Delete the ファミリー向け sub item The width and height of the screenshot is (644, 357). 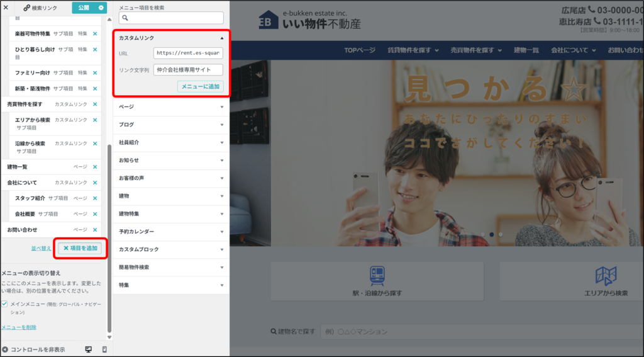(95, 73)
